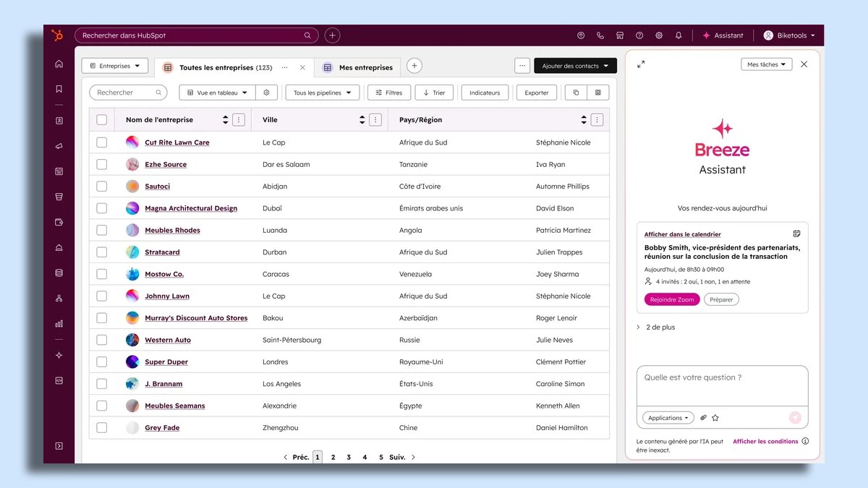Switch to the Mes entreprises tab
868x488 pixels.
pyautogui.click(x=358, y=67)
